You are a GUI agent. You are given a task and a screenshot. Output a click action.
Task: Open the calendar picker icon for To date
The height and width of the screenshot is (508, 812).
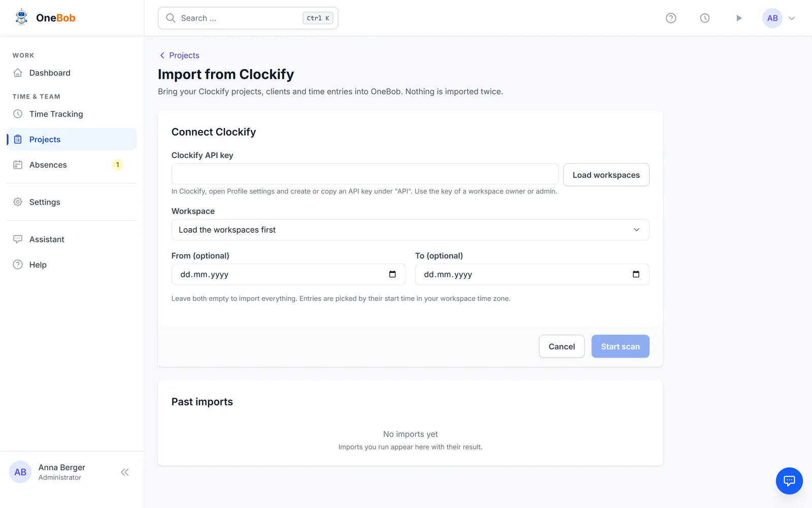[x=636, y=274]
